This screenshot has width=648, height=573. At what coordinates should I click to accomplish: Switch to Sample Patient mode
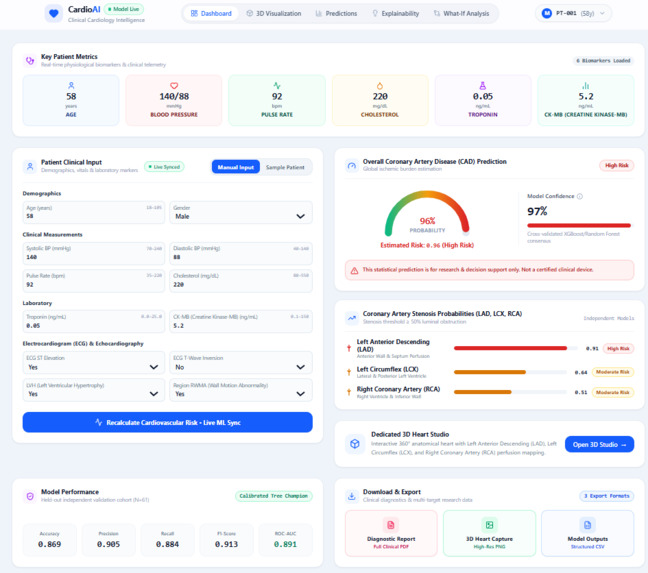click(x=285, y=167)
